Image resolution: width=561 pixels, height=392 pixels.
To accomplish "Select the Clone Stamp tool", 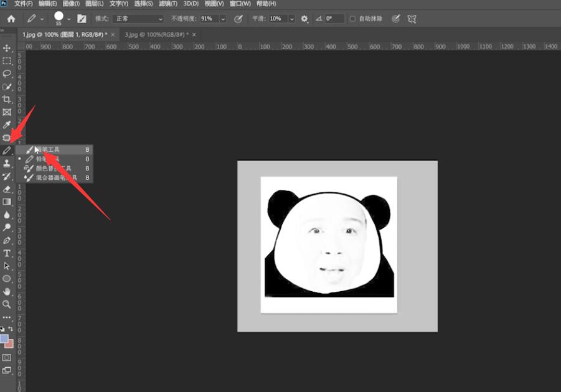I will tap(6, 164).
